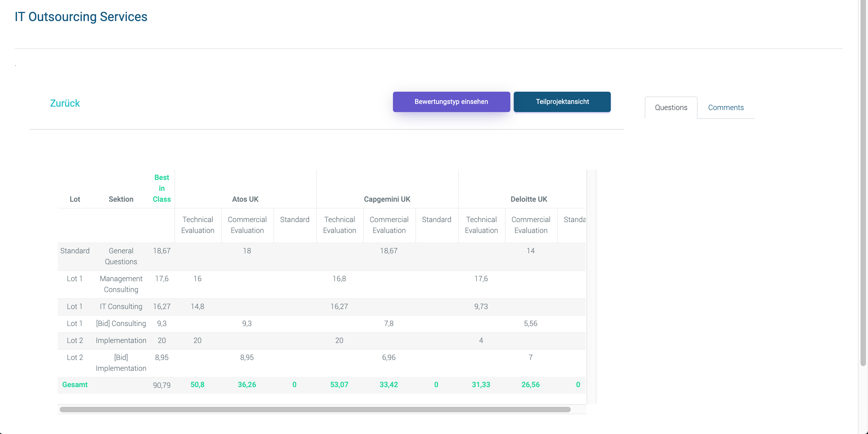Select the Capgemini UK column header
The image size is (868, 434).
tap(387, 199)
